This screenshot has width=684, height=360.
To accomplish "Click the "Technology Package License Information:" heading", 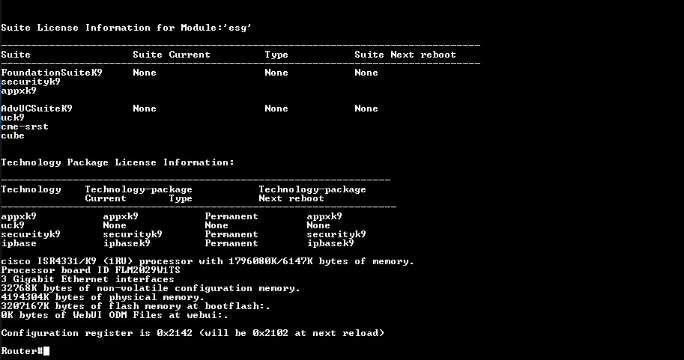I will tap(117, 163).
